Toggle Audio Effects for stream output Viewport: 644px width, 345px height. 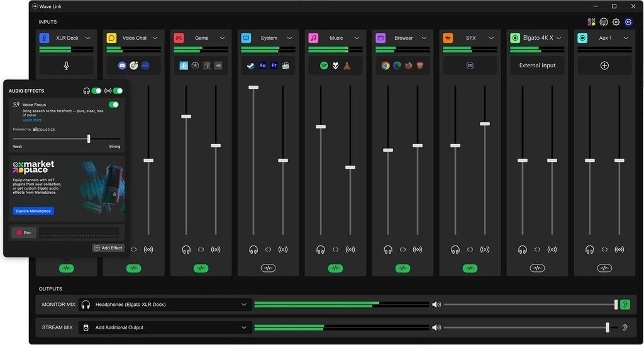(118, 91)
